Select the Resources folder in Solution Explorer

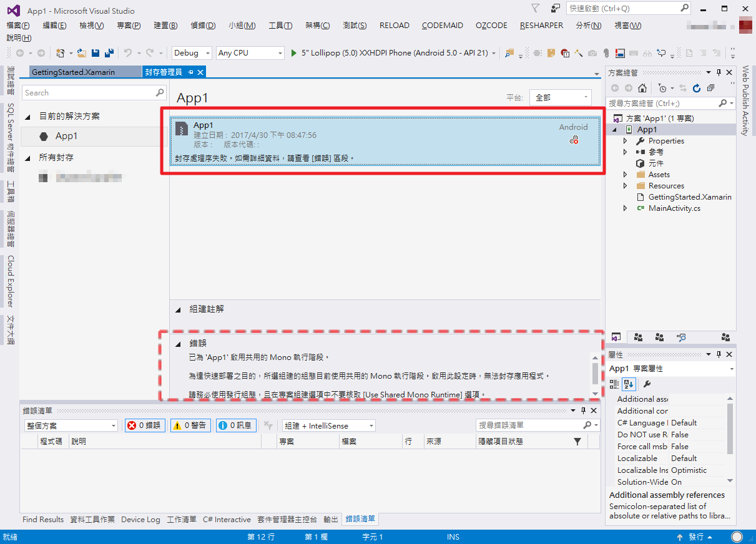666,186
